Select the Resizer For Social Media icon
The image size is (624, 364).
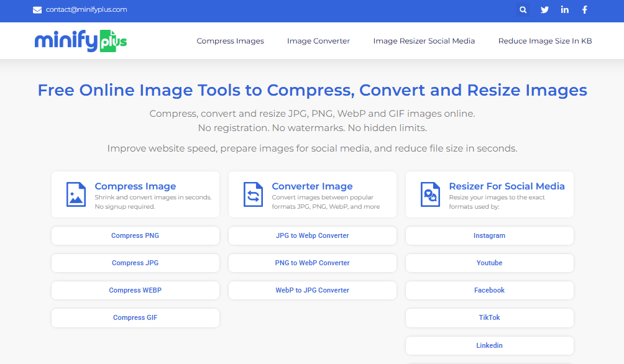coord(429,194)
